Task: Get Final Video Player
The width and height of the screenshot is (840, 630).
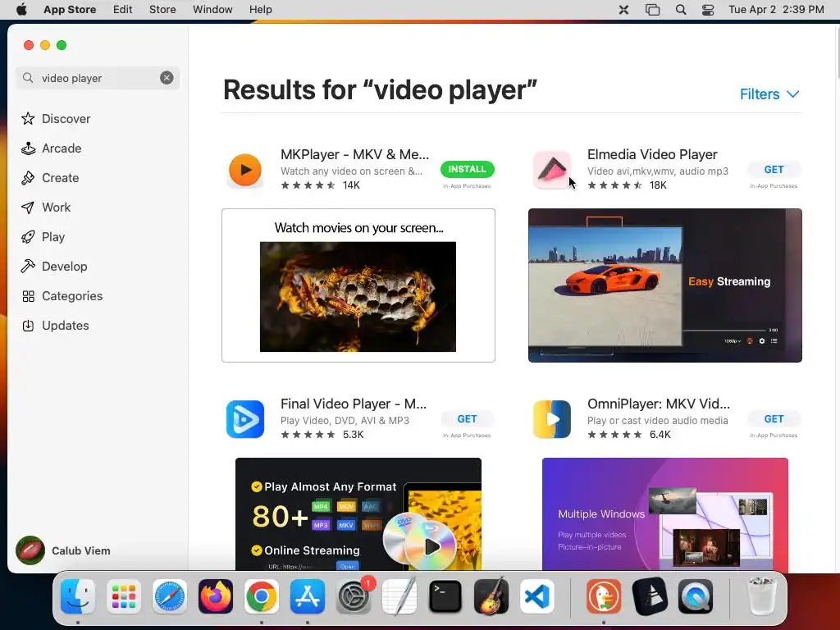Action: pos(467,419)
